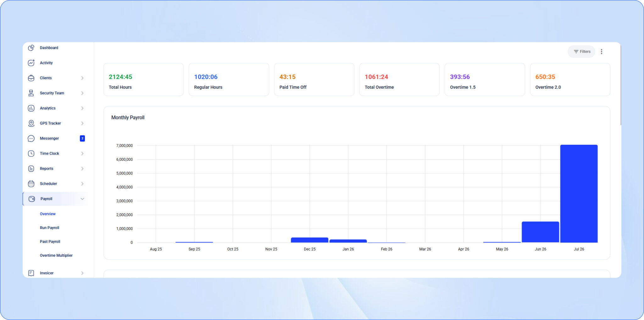Click the Monthly Payroll chart title
The image size is (644, 320).
click(x=128, y=117)
